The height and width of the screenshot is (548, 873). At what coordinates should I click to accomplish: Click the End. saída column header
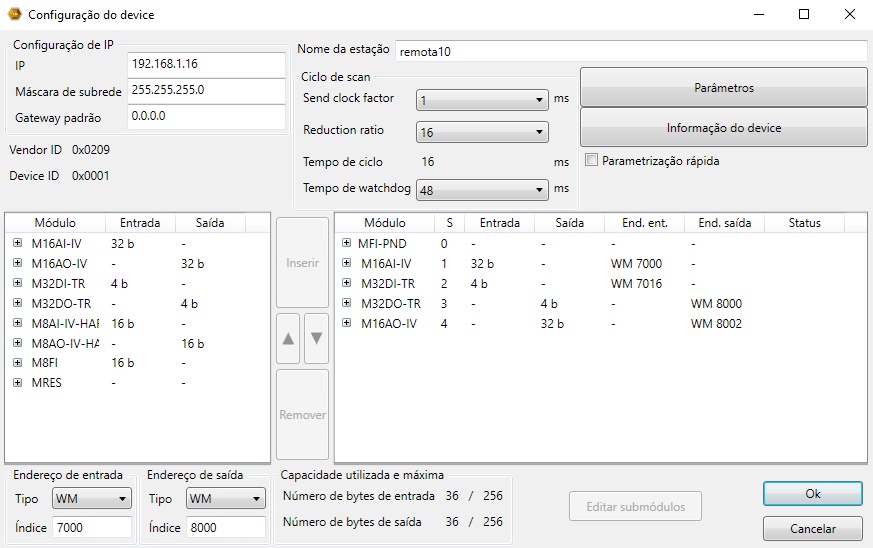tap(724, 223)
